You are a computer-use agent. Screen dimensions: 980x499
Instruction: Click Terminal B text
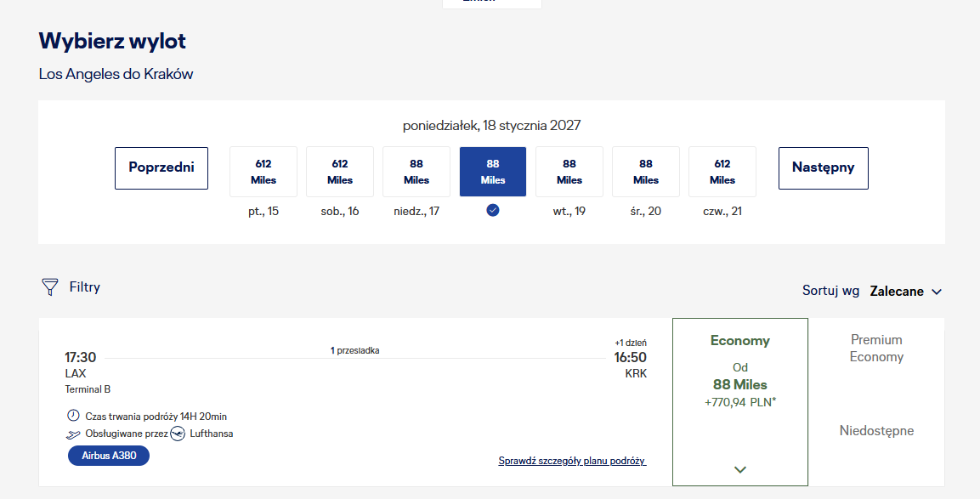click(88, 389)
